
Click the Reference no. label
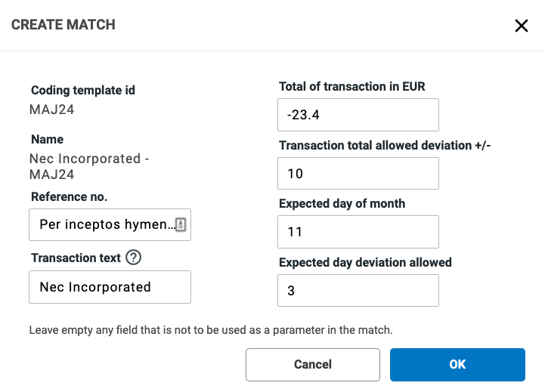pos(70,196)
